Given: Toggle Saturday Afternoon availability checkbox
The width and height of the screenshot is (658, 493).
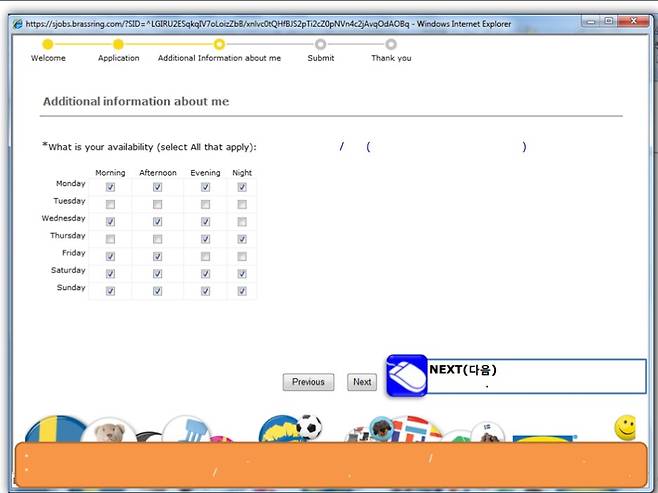Looking at the screenshot, I should click(x=157, y=274).
